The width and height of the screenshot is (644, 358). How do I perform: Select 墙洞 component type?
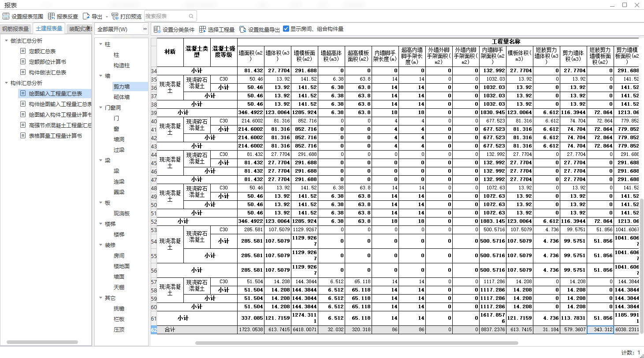119,139
